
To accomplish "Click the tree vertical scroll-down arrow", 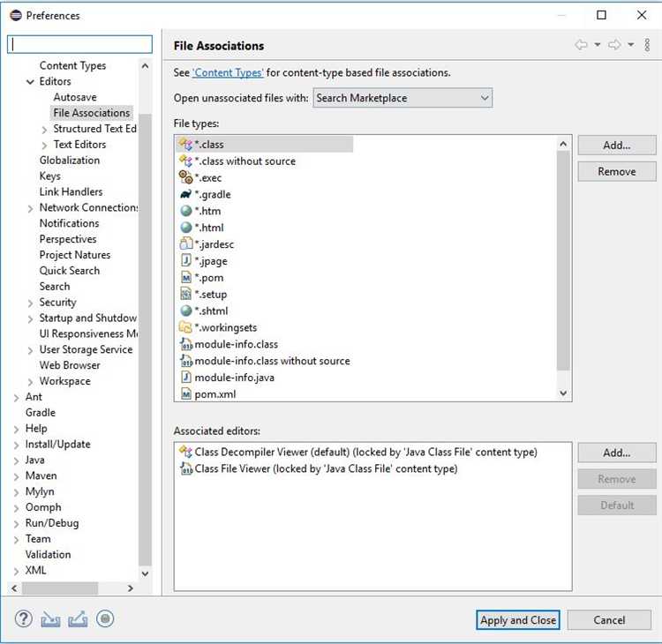I will coord(145,573).
